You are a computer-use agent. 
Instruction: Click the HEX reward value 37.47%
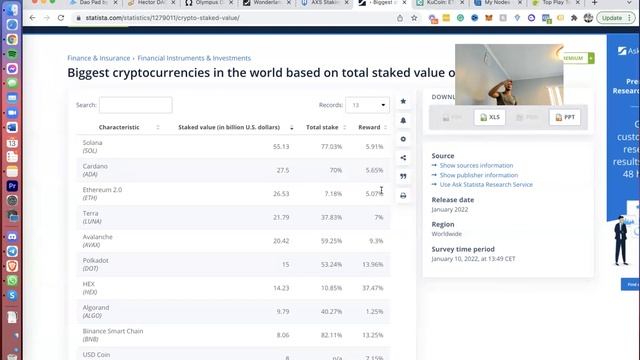pyautogui.click(x=373, y=288)
